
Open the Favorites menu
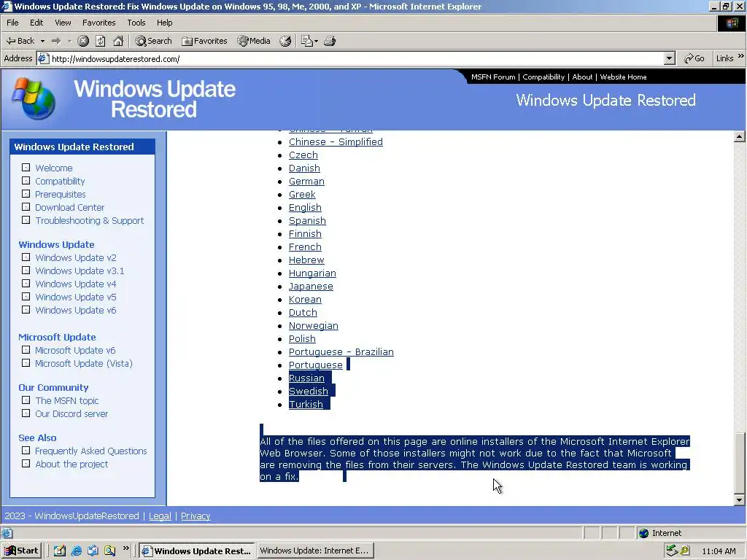pos(98,23)
